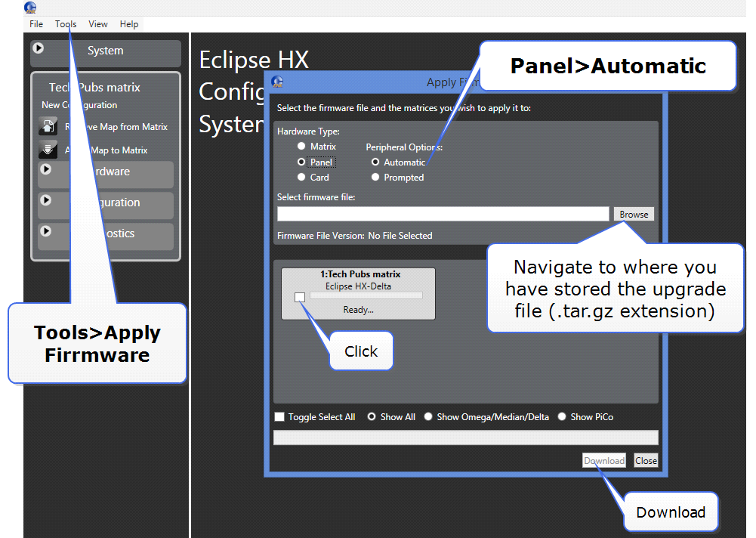Check the Tech Pubs matrix checkbox
The image size is (756, 538).
tap(300, 297)
